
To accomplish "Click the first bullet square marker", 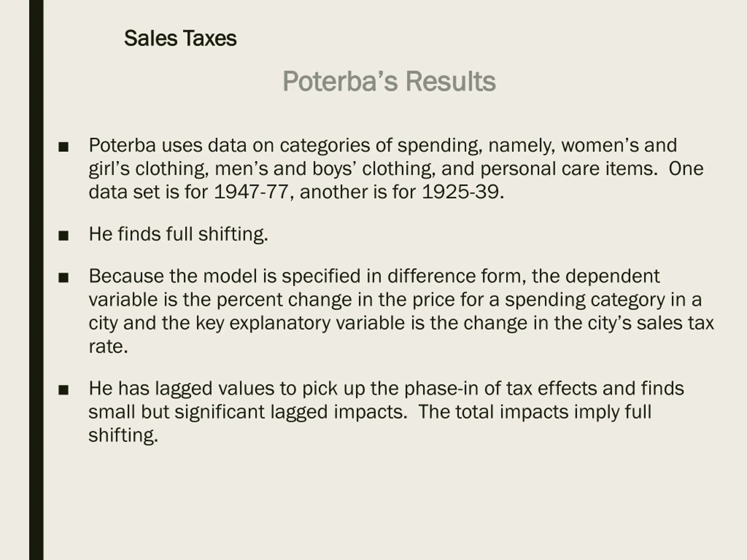I will point(64,147).
